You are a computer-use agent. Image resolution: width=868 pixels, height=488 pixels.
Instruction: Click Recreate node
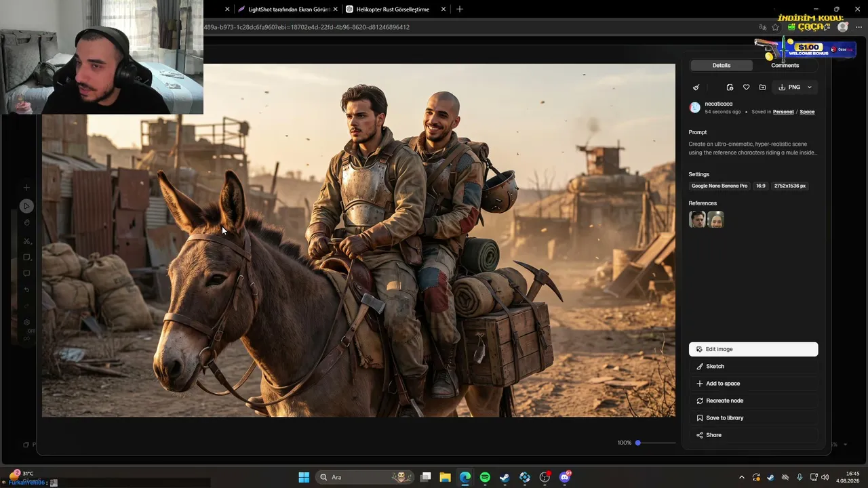pyautogui.click(x=753, y=401)
